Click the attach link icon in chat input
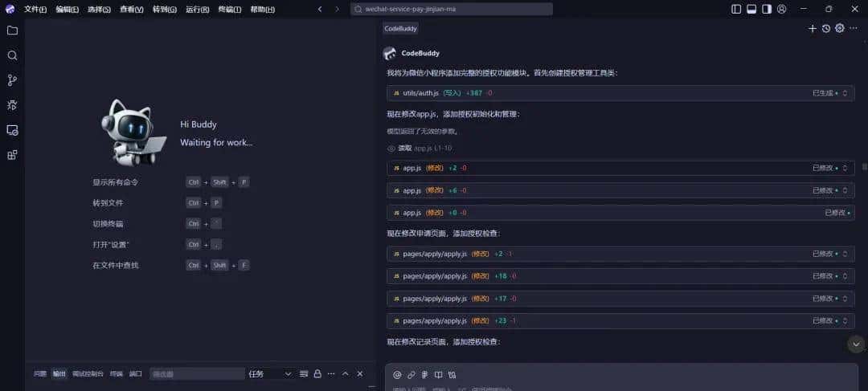Viewport: 868px width, 391px height. tap(411, 374)
